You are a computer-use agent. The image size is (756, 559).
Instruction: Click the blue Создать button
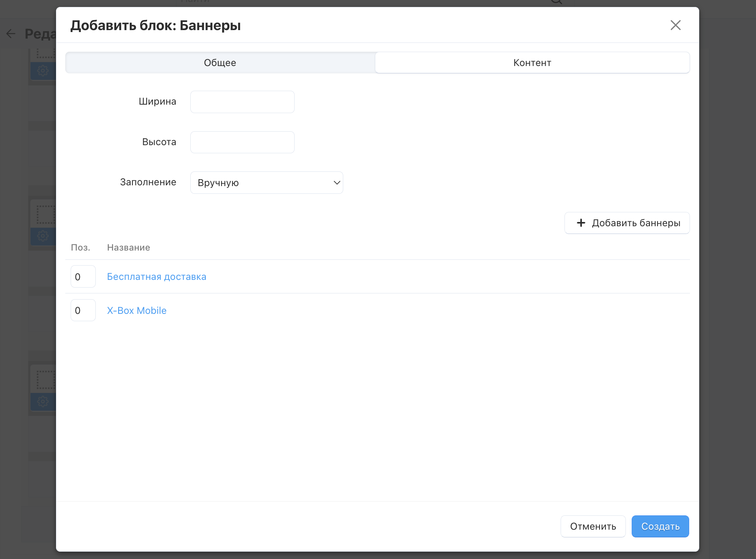pos(660,526)
